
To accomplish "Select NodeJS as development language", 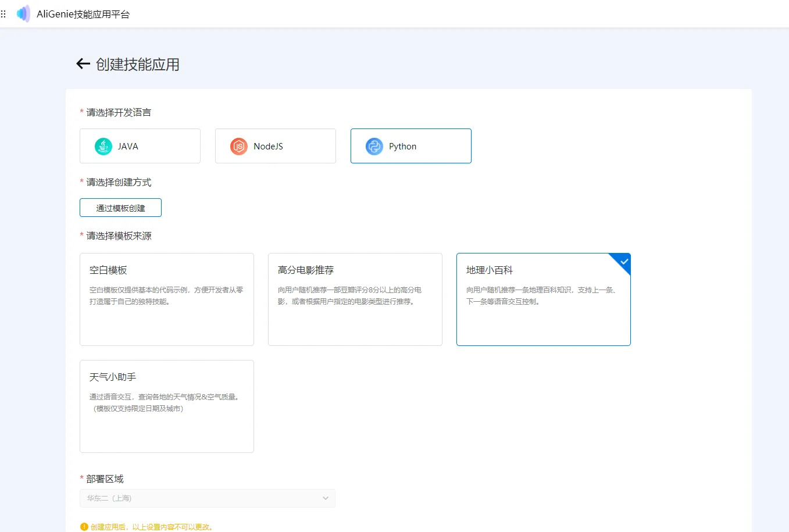I will [276, 146].
